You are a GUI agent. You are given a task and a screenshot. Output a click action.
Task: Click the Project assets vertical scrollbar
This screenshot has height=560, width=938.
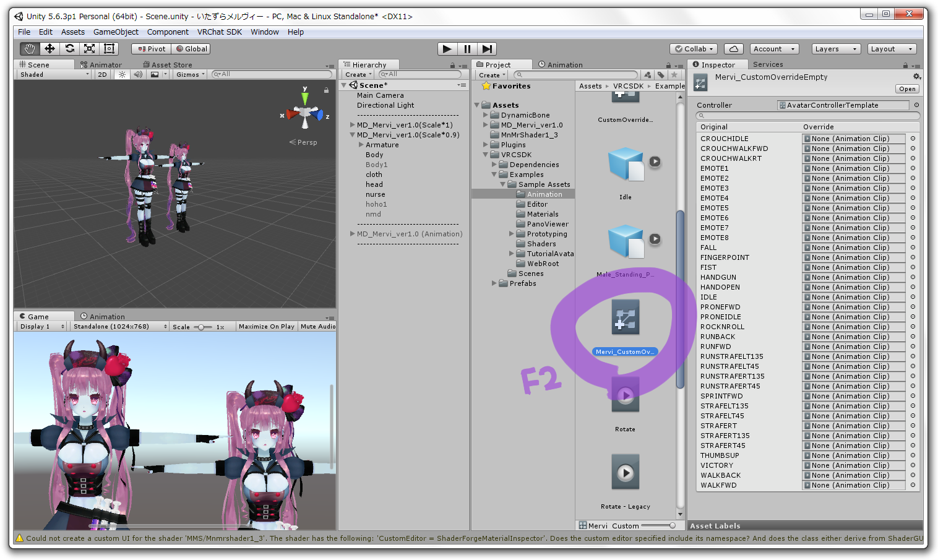click(x=680, y=299)
